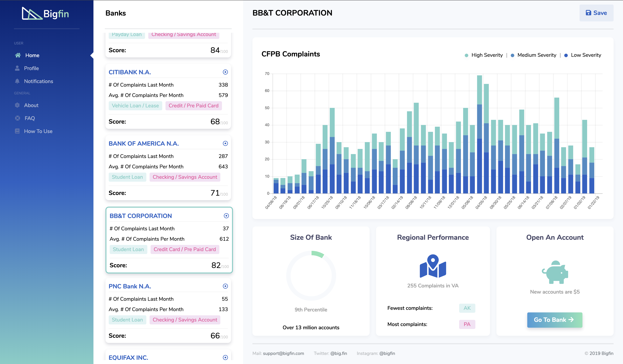Select the Citibank N.A. radio button
Image resolution: width=623 pixels, height=364 pixels.
click(x=225, y=72)
